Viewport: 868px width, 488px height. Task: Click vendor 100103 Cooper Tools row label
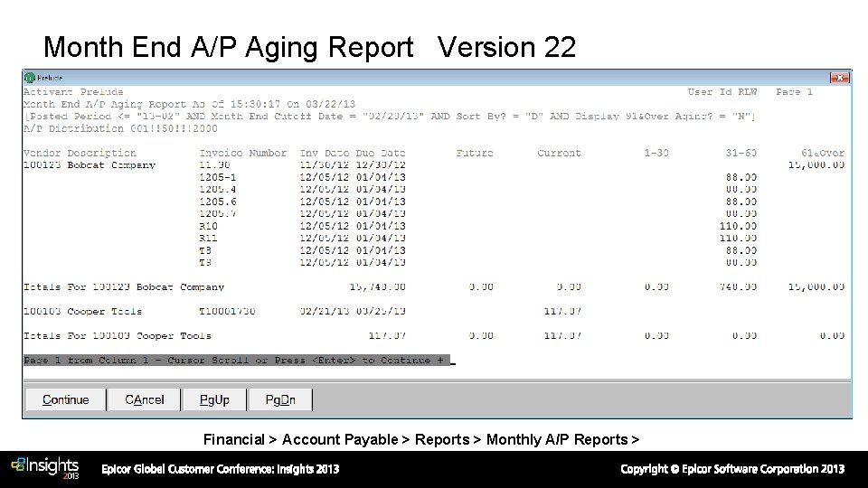pos(82,311)
